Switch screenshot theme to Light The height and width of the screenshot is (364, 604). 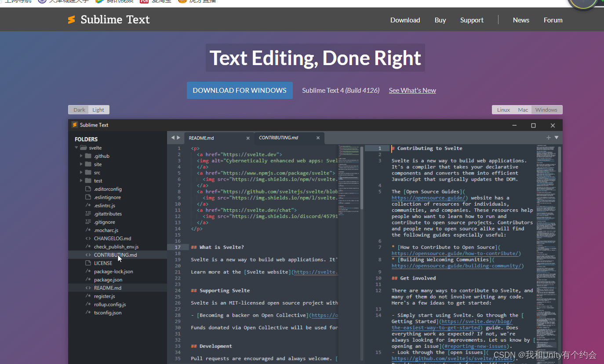coord(98,110)
